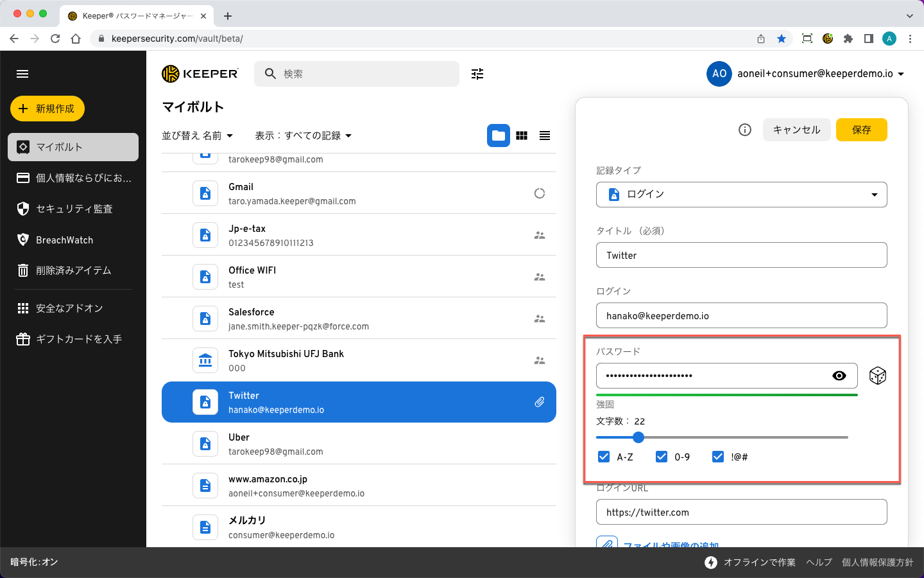Open the hamburger menu in sidebar

pos(22,74)
